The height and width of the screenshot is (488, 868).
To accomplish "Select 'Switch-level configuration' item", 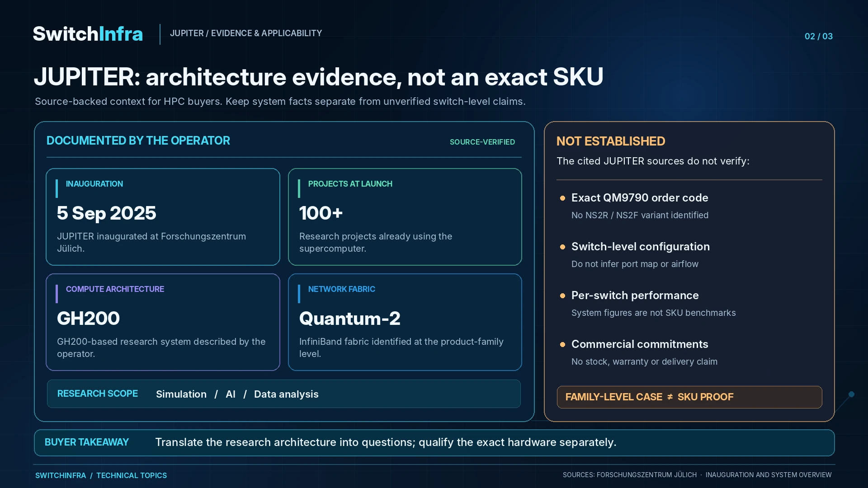I will point(641,246).
